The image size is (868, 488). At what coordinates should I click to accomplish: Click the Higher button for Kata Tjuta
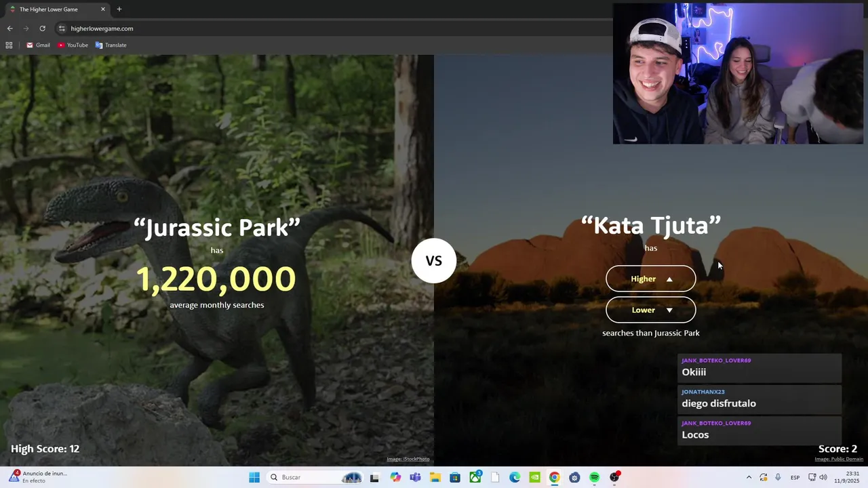click(x=650, y=279)
